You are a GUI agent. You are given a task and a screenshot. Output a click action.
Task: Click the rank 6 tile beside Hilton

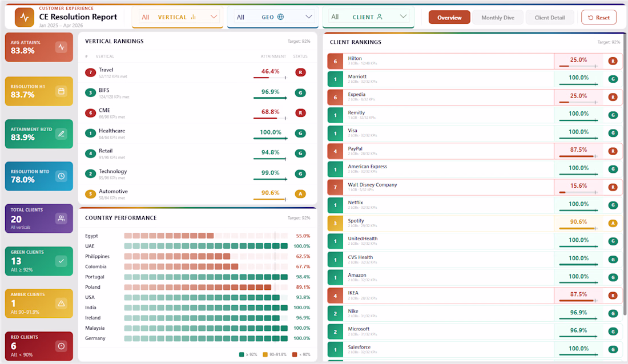(335, 61)
